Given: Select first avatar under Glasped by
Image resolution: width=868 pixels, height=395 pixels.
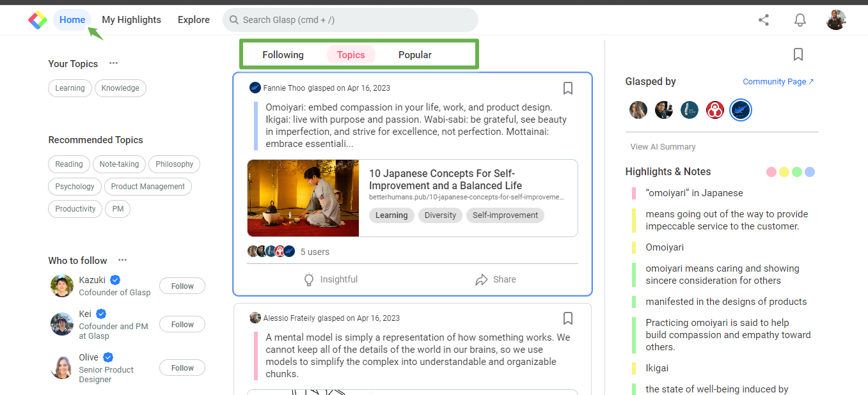Looking at the screenshot, I should coord(638,110).
